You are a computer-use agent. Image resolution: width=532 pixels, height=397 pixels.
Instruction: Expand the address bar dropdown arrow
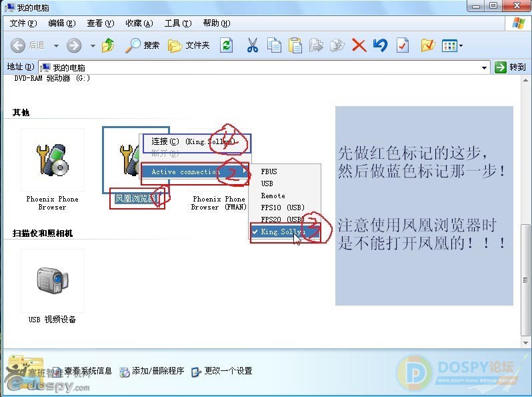coord(485,67)
